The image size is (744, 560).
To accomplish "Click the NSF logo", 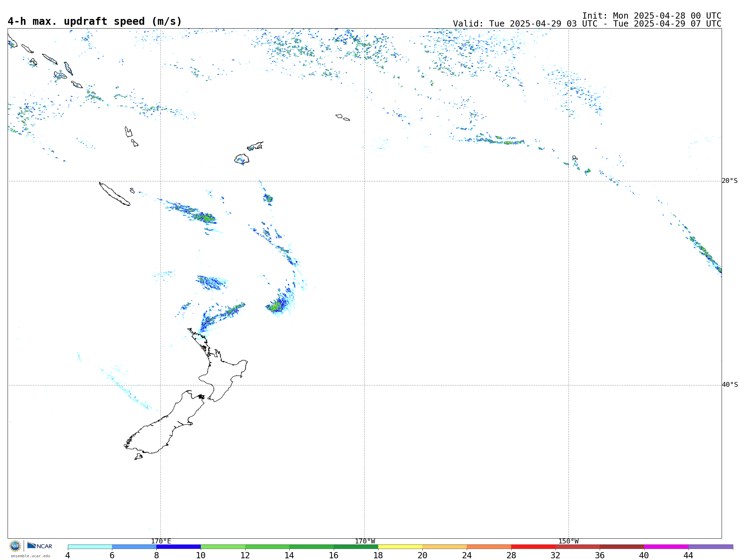I will (x=15, y=546).
